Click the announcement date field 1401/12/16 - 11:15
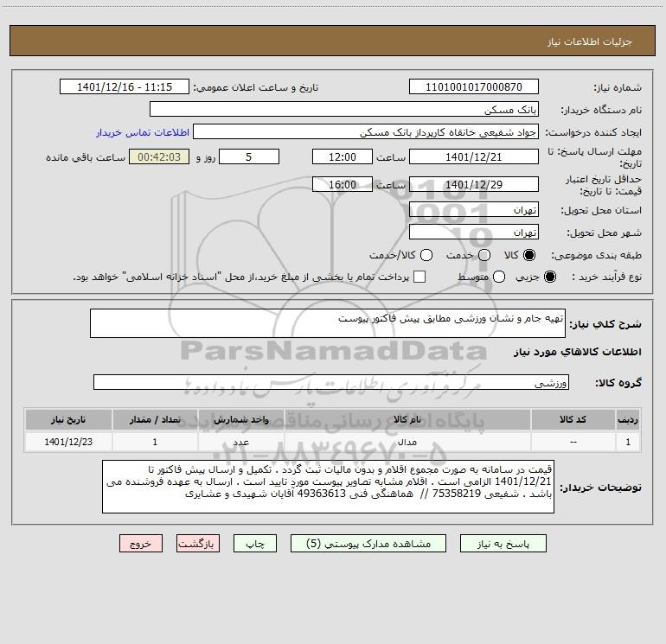Screen dimensions: 666x644 [x=125, y=86]
